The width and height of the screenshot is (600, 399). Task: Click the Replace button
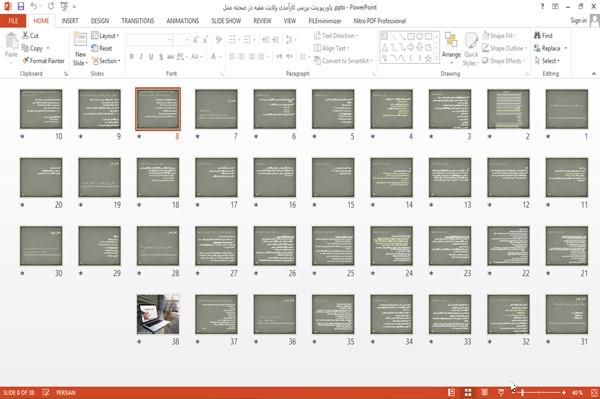[x=548, y=48]
